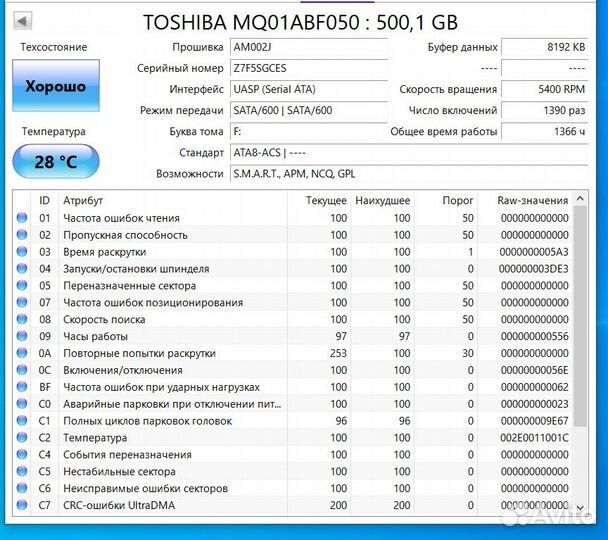Click status orb for Скорость поиска
This screenshot has width=608, height=540.
pyautogui.click(x=22, y=319)
